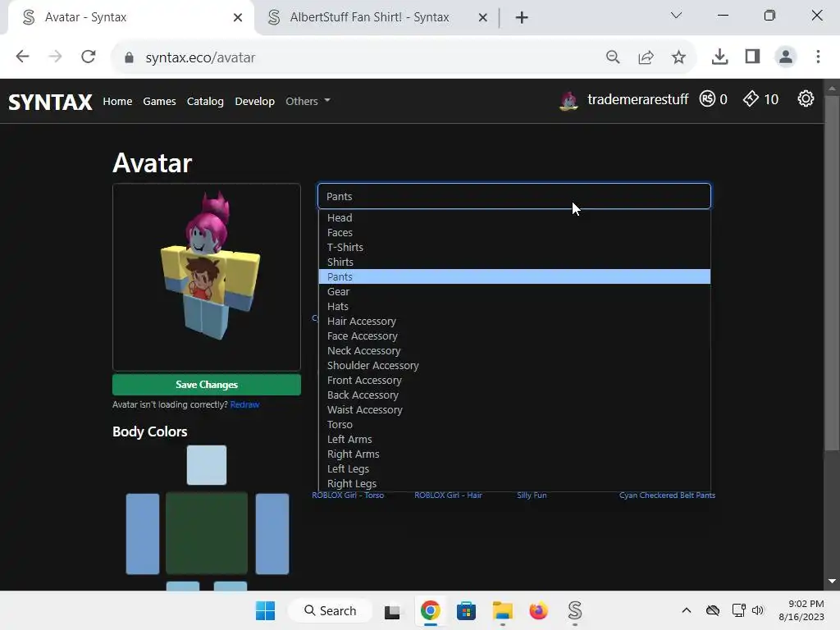Expand the Others dropdown menu
This screenshot has width=840, height=630.
point(308,101)
